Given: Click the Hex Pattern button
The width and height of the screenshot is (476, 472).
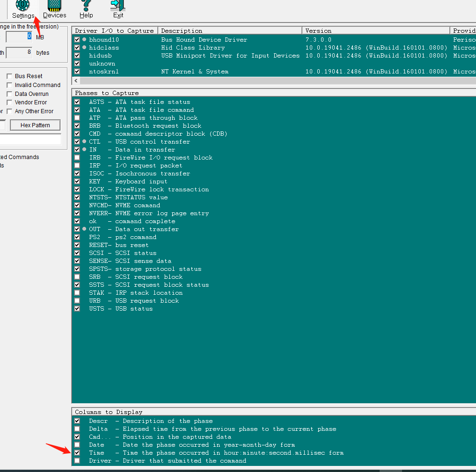Looking at the screenshot, I should 35,125.
